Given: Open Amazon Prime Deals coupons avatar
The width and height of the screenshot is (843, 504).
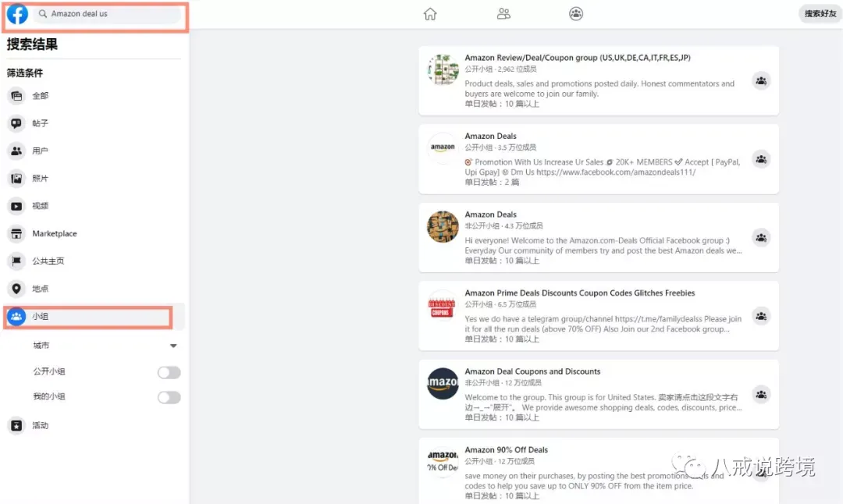Looking at the screenshot, I should 443,305.
